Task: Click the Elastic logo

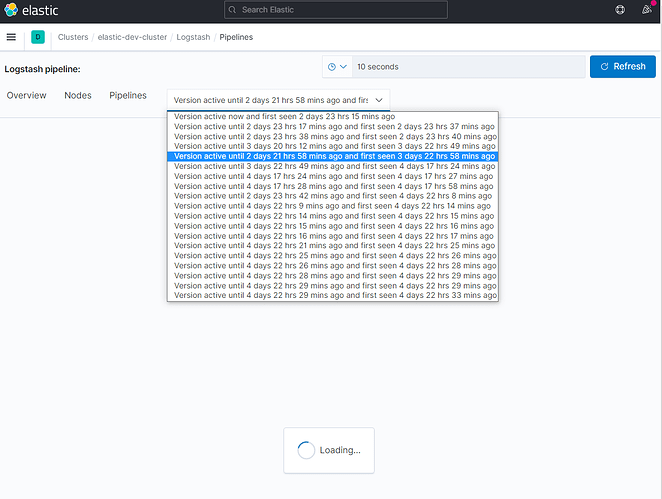Action: coord(31,10)
